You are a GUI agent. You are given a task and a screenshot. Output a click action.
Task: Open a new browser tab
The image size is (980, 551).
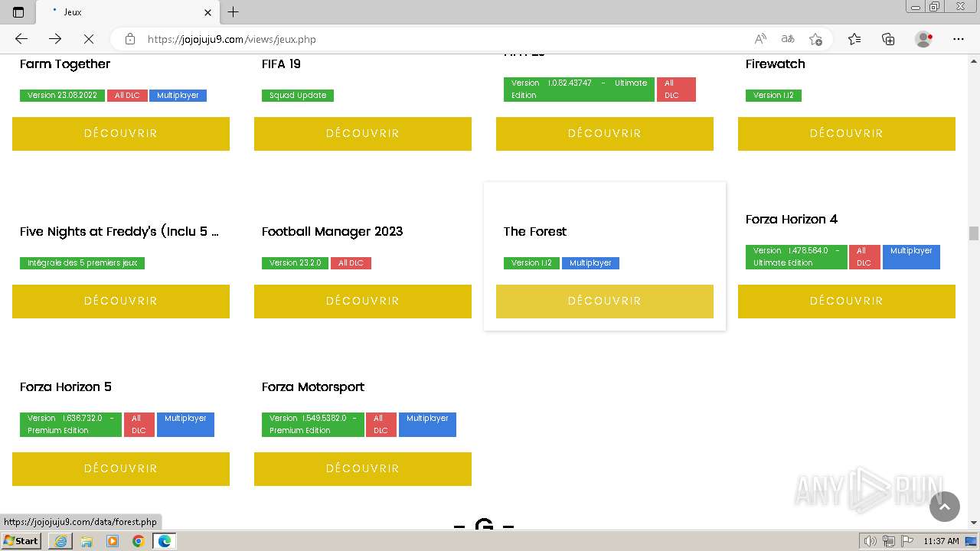(x=234, y=12)
